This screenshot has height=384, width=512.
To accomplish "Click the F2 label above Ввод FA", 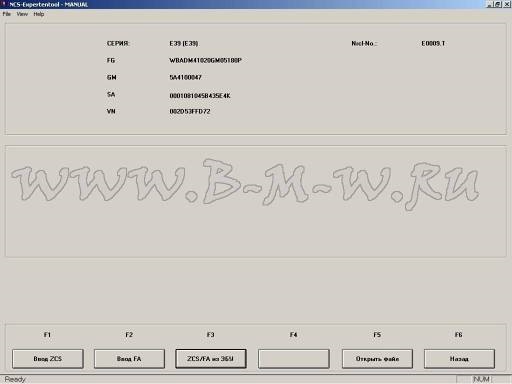I will [x=129, y=334].
